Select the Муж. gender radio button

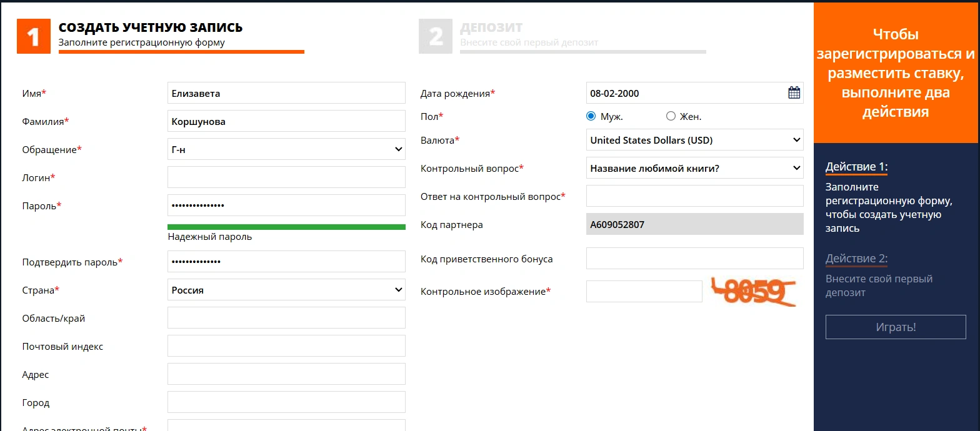point(591,116)
